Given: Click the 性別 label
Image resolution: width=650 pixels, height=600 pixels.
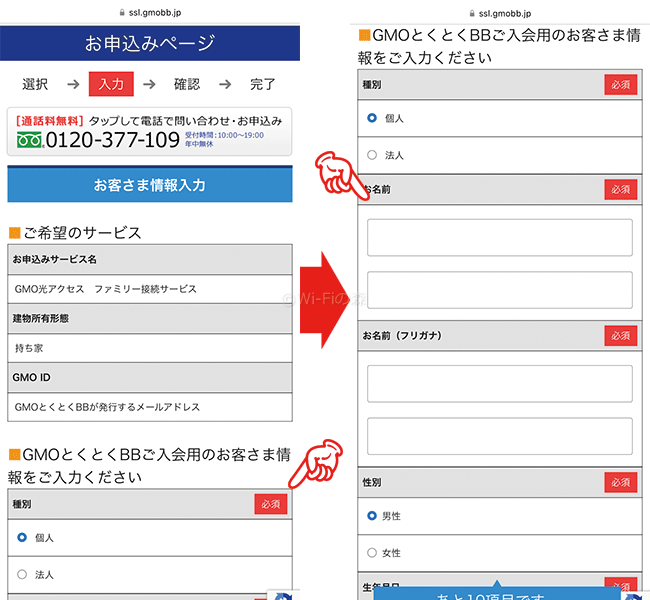Looking at the screenshot, I should 371,482.
